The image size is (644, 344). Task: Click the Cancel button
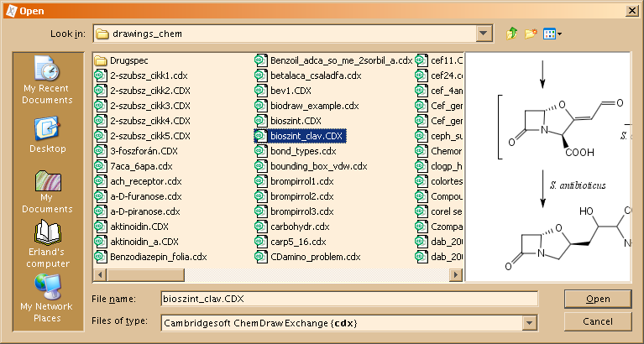click(x=598, y=321)
